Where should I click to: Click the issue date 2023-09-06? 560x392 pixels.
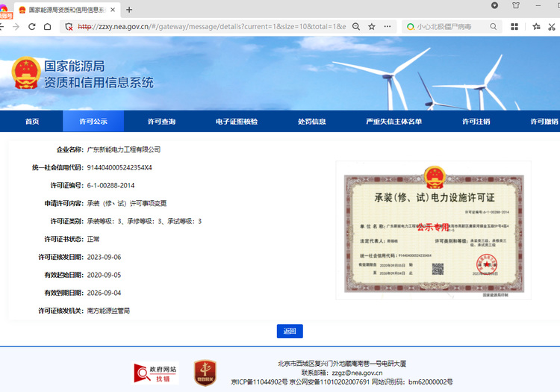(104, 257)
